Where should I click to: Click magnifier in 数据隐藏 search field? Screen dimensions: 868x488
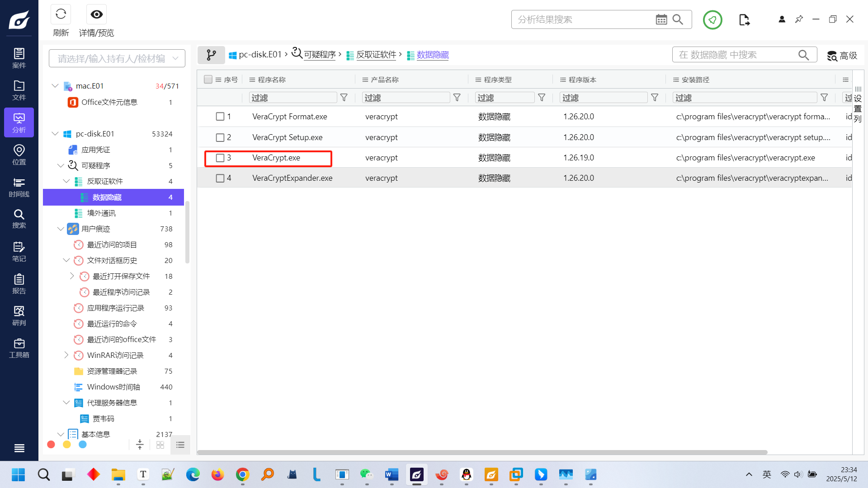click(803, 55)
